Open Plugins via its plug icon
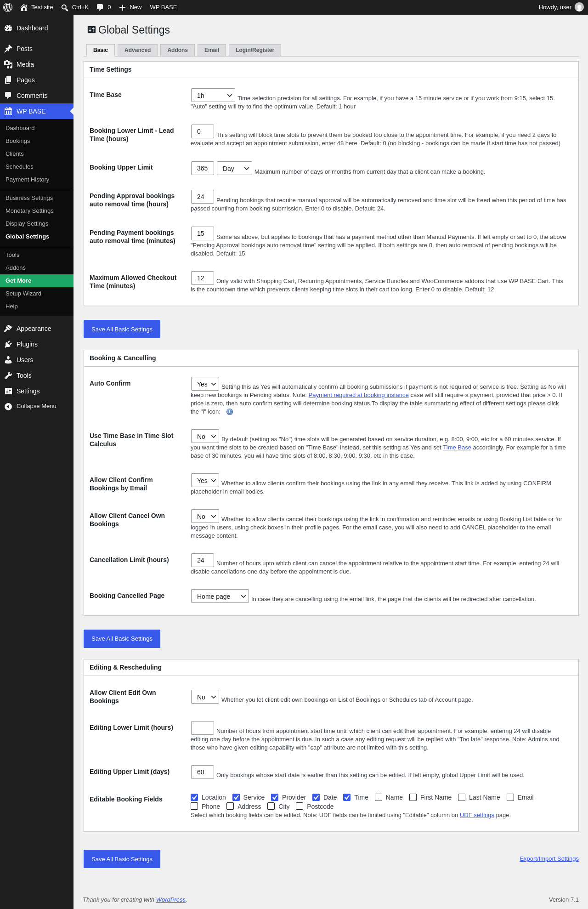This screenshot has height=909, width=588. pos(8,344)
